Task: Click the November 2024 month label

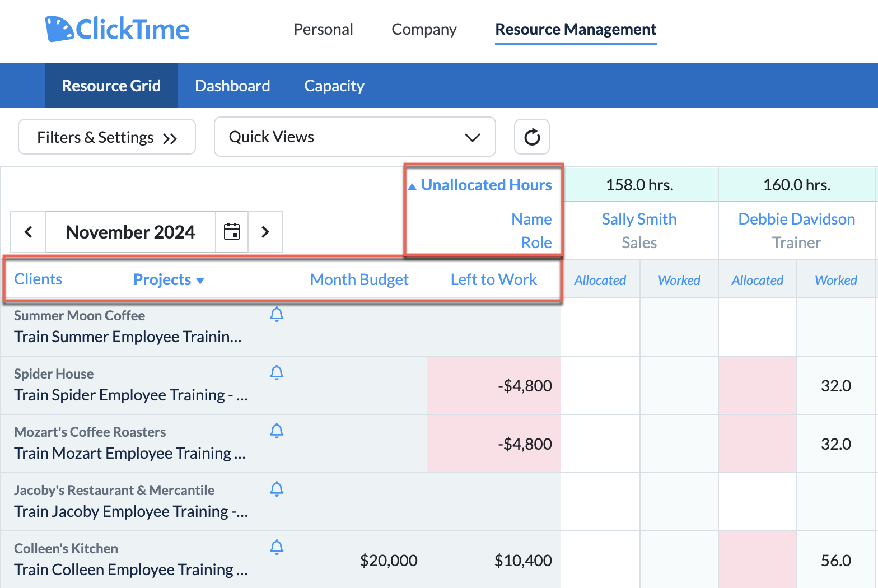Action: [130, 231]
